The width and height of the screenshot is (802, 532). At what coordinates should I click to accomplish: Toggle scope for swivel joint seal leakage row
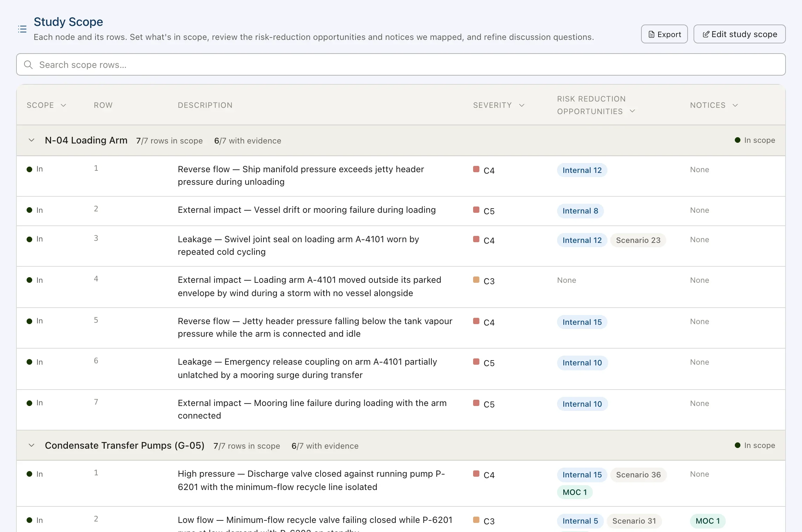coord(35,239)
